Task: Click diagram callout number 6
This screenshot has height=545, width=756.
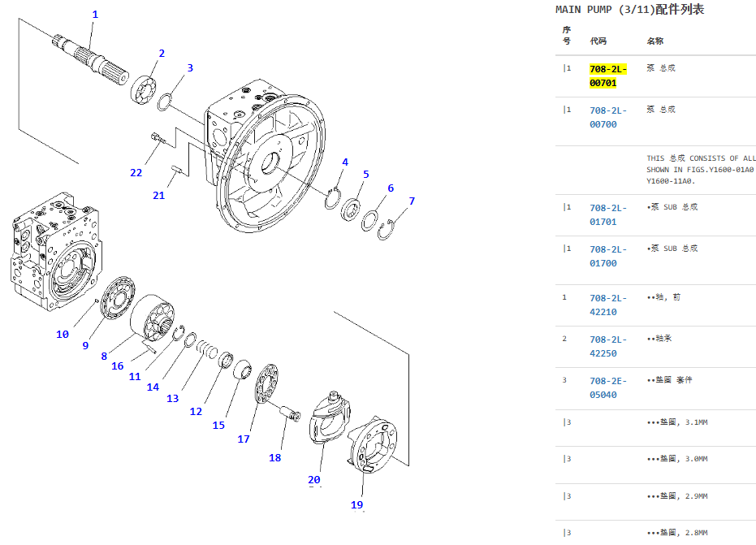Action: 391,188
